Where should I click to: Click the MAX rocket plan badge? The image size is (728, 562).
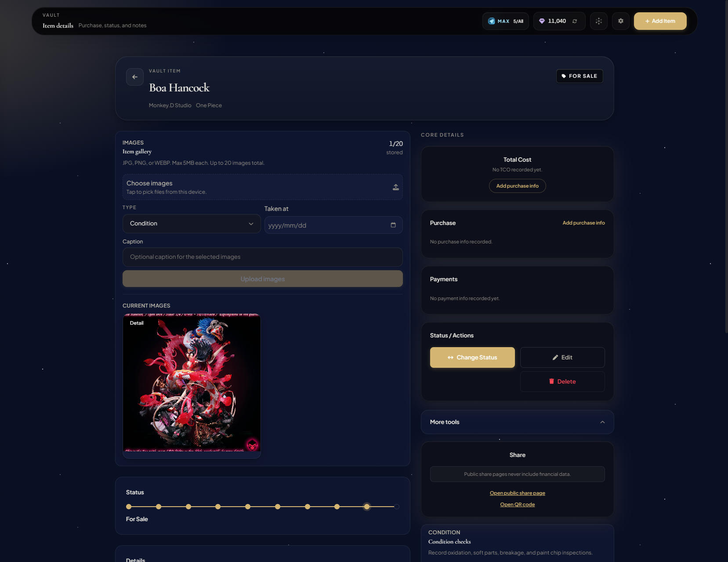coord(505,21)
